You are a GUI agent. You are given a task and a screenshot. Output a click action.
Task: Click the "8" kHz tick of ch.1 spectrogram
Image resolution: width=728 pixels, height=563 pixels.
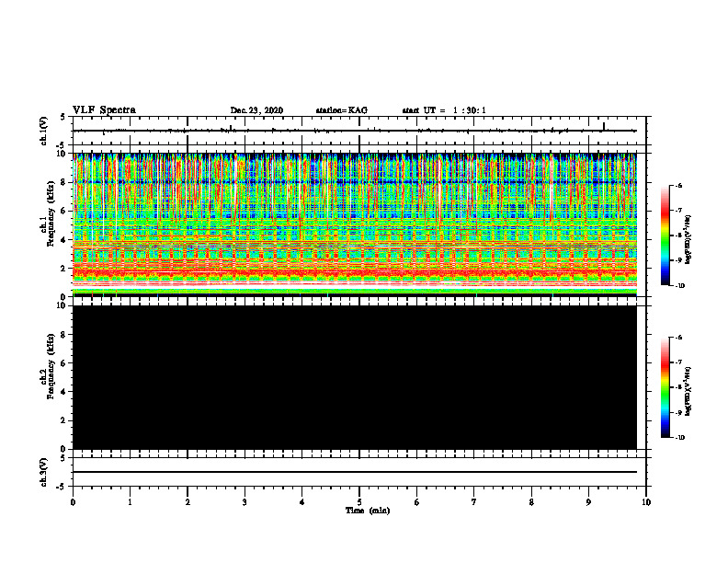(64, 182)
